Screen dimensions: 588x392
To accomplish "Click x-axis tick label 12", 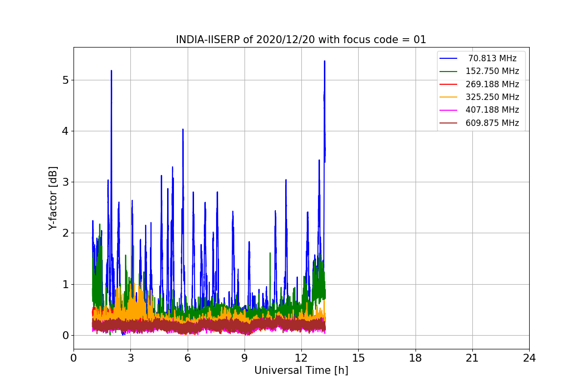I will [x=301, y=358].
